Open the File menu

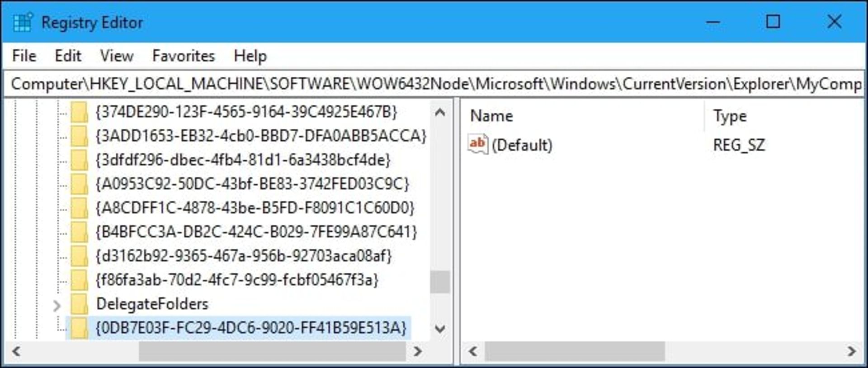click(24, 56)
